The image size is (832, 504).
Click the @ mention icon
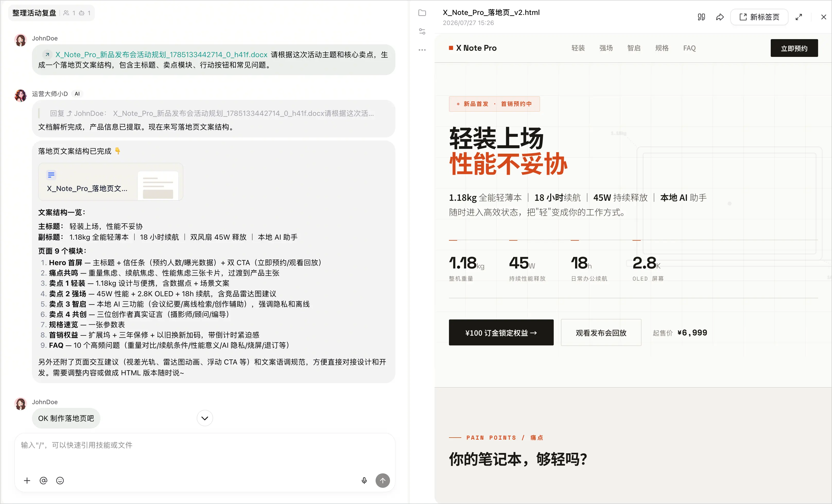coord(44,480)
